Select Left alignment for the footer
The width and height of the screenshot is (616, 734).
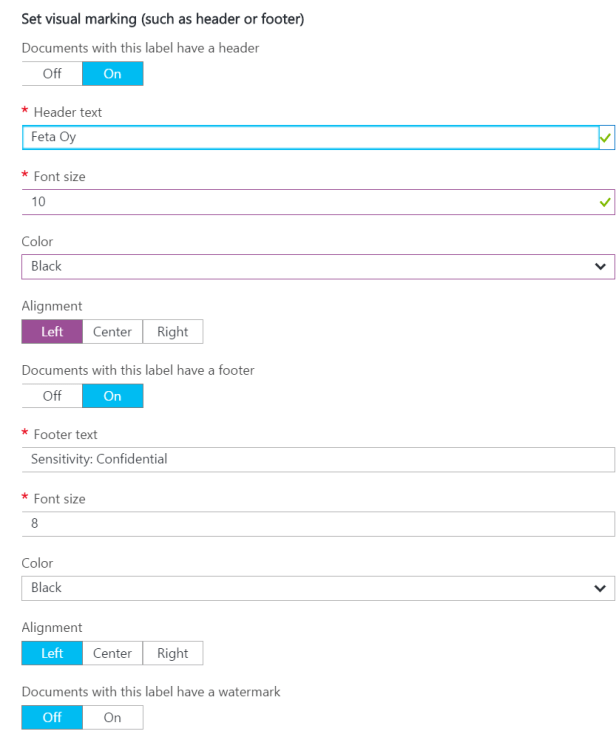tap(51, 653)
